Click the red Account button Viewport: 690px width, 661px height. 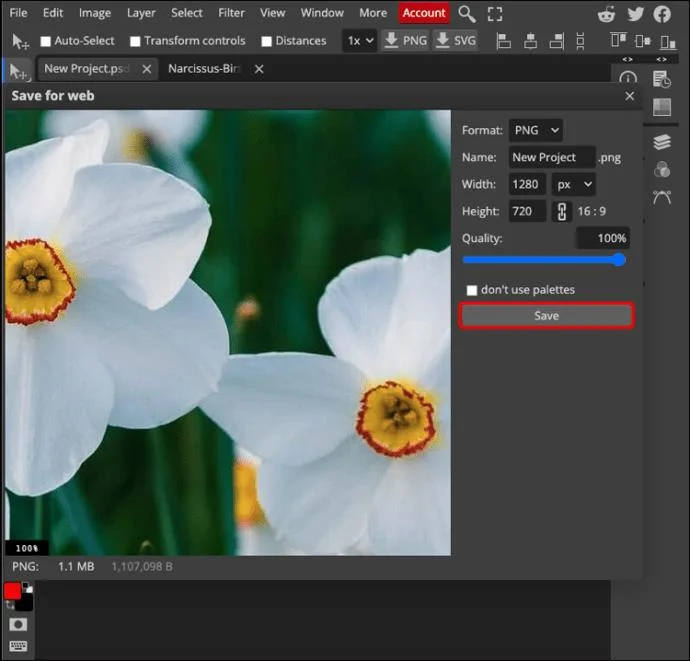click(424, 13)
